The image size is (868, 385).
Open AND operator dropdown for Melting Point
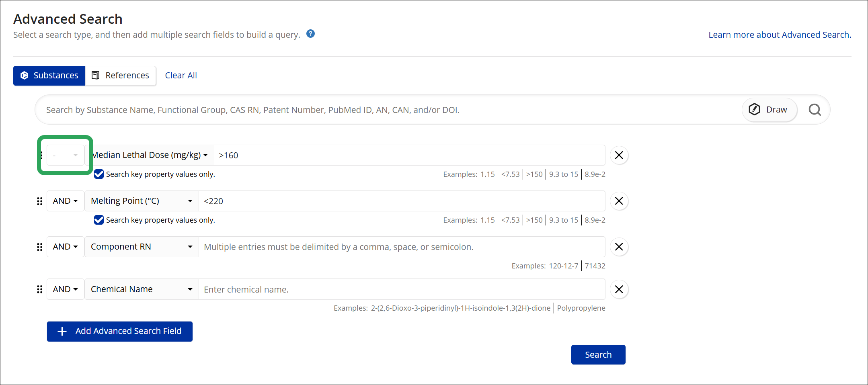(66, 201)
